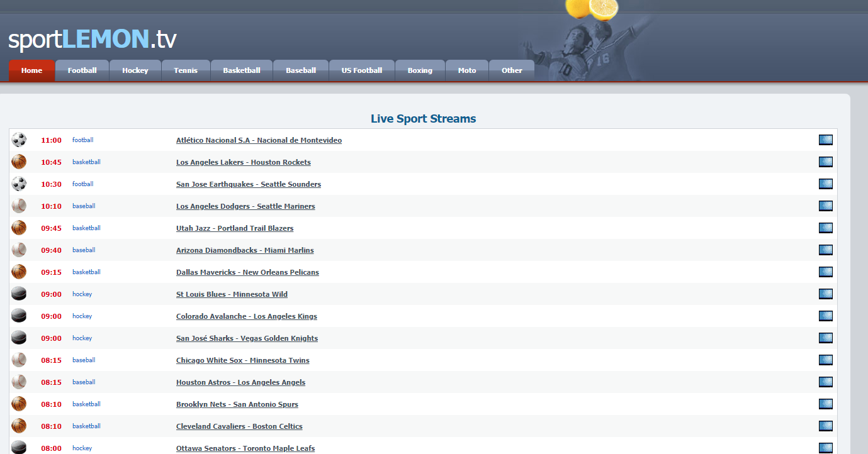The width and height of the screenshot is (868, 454).
Task: Click the baseball icon for Arizona Diamondbacks game
Action: [x=19, y=250]
